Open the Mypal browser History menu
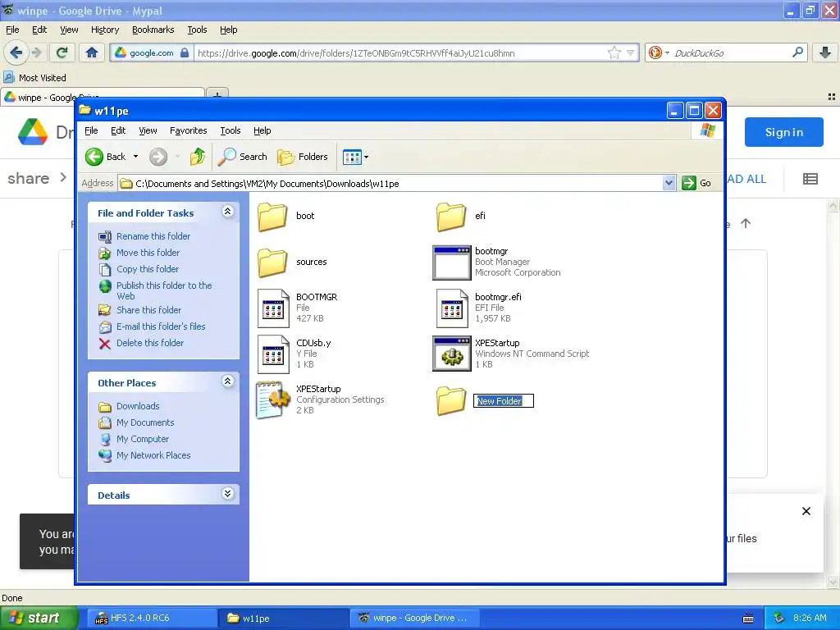The height and width of the screenshot is (630, 840). tap(104, 30)
